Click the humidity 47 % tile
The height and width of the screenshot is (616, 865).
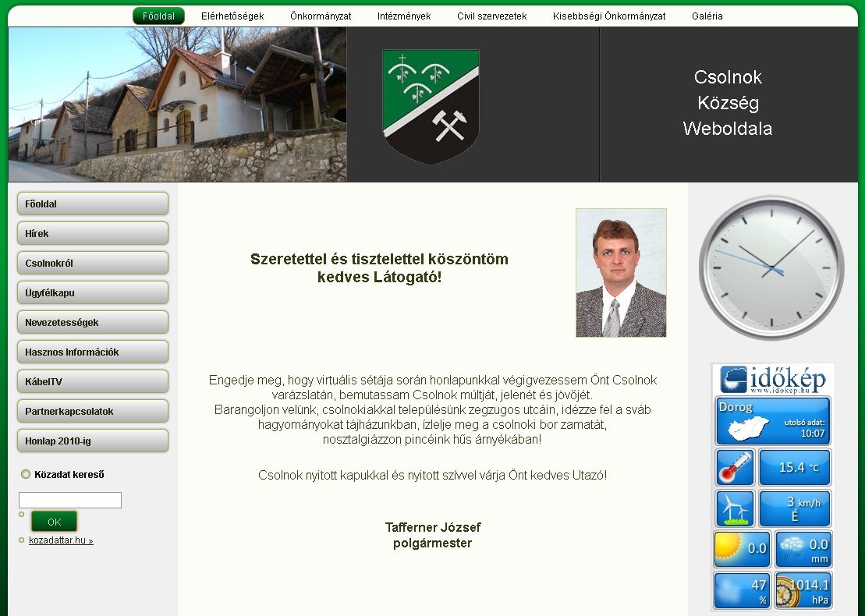coord(742,590)
